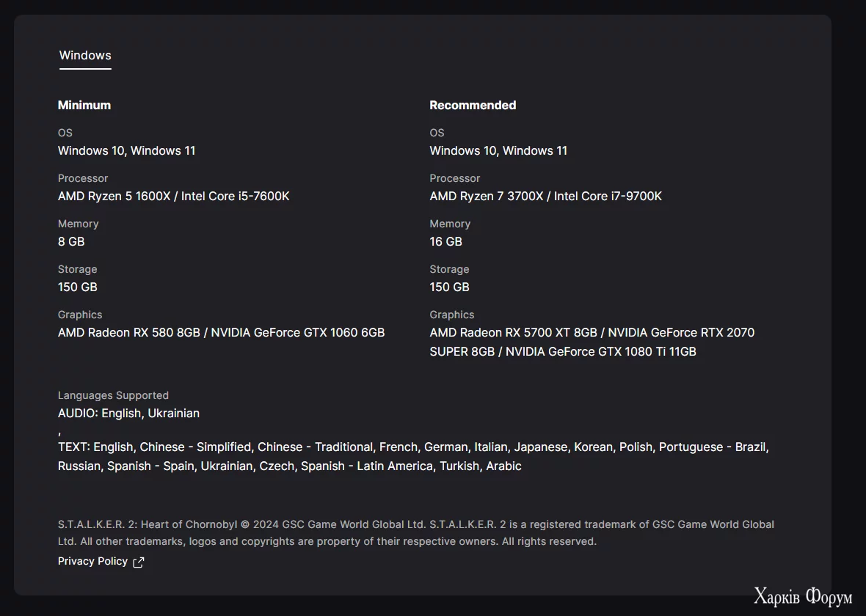Open the Privacy Policy link
The width and height of the screenshot is (866, 616).
92,561
